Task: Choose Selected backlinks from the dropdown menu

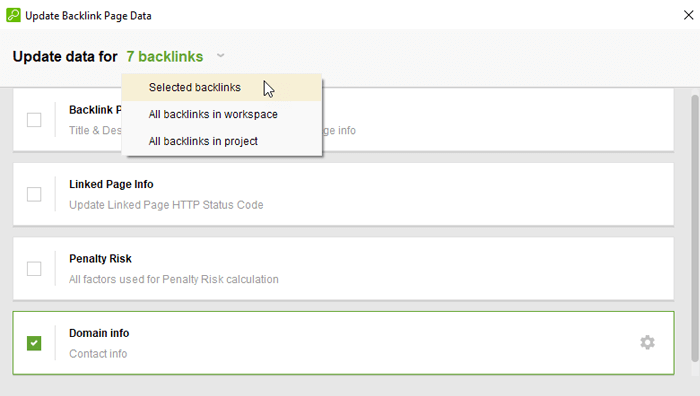Action: pos(222,88)
